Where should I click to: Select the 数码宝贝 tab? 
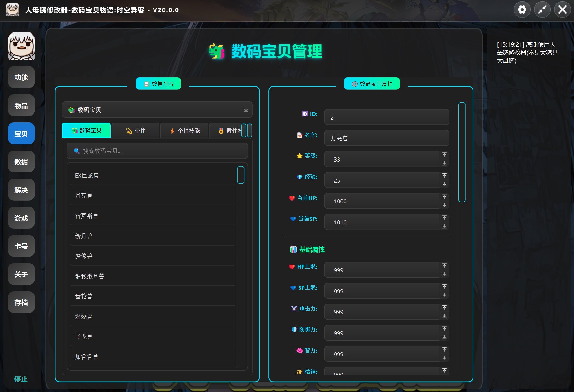tap(86, 130)
